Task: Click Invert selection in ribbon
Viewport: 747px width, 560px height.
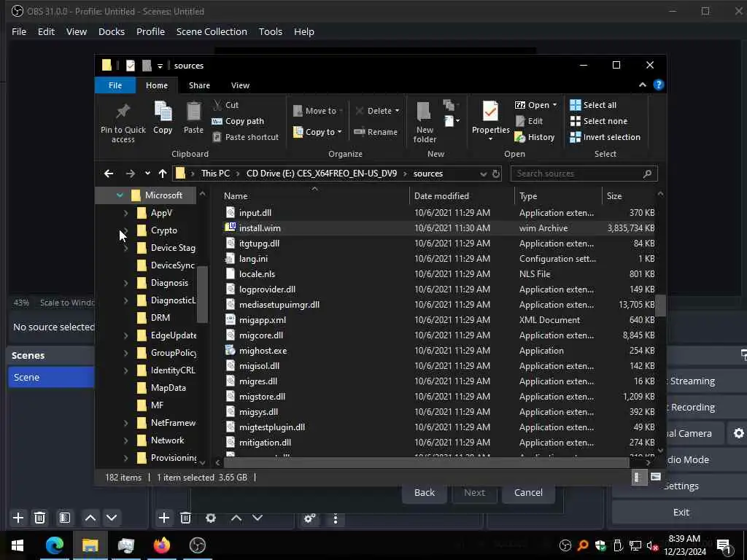Action: tap(605, 137)
